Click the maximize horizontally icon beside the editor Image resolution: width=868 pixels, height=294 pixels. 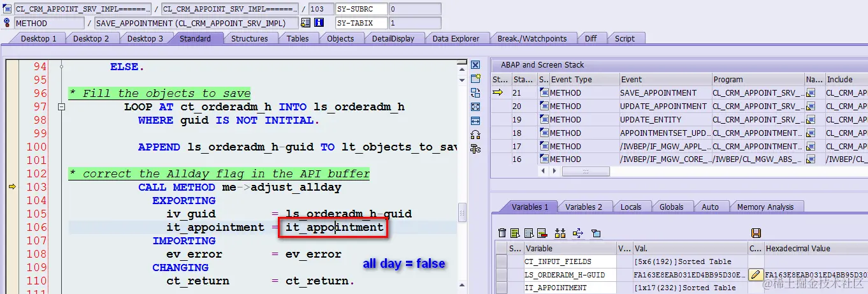point(475,121)
